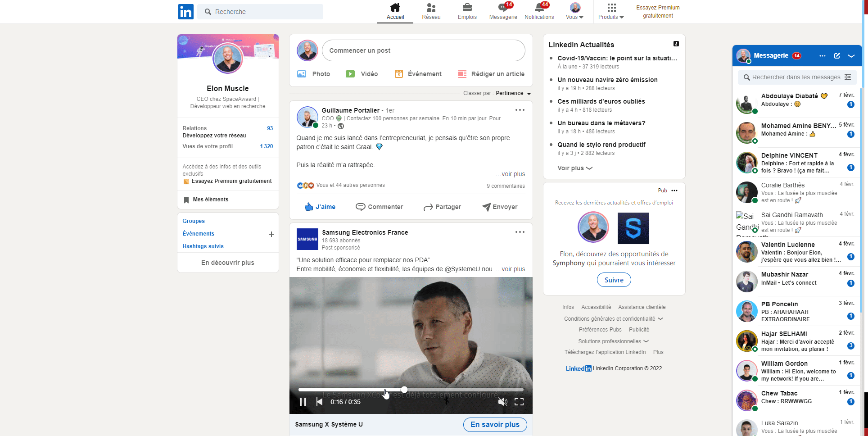Open the Emplois tab
This screenshot has width=868, height=436.
pos(467,12)
